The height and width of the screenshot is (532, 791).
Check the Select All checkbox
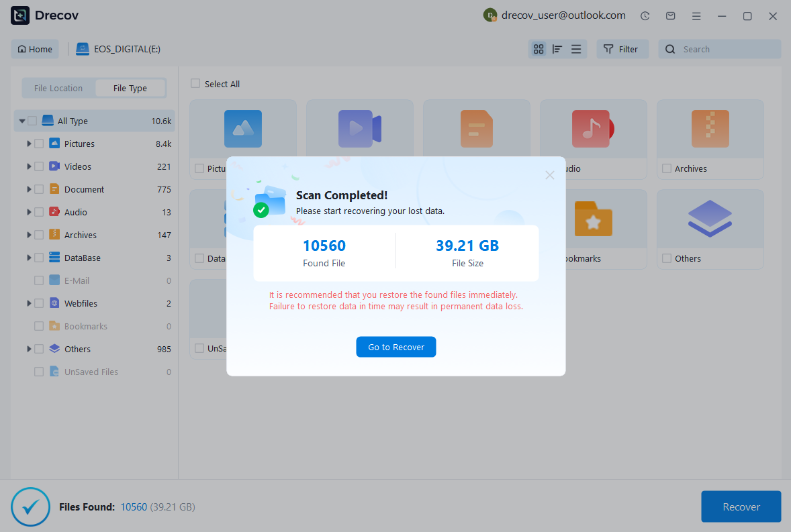tap(195, 84)
